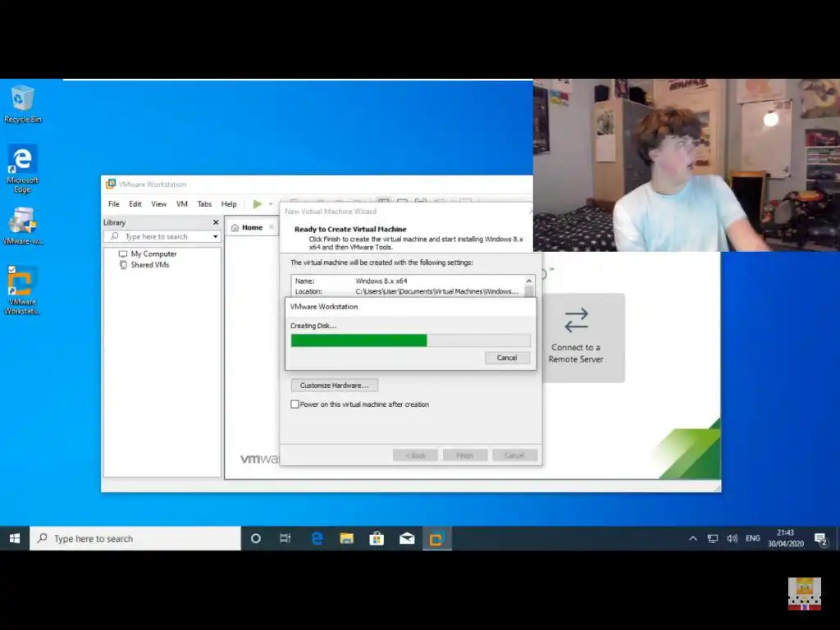Open the Windows Start menu

tap(15, 538)
